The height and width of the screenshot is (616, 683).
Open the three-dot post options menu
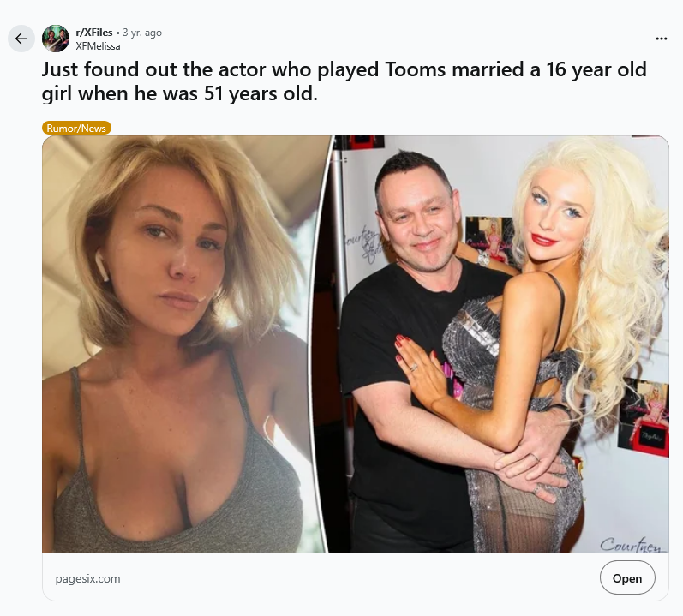(x=662, y=39)
